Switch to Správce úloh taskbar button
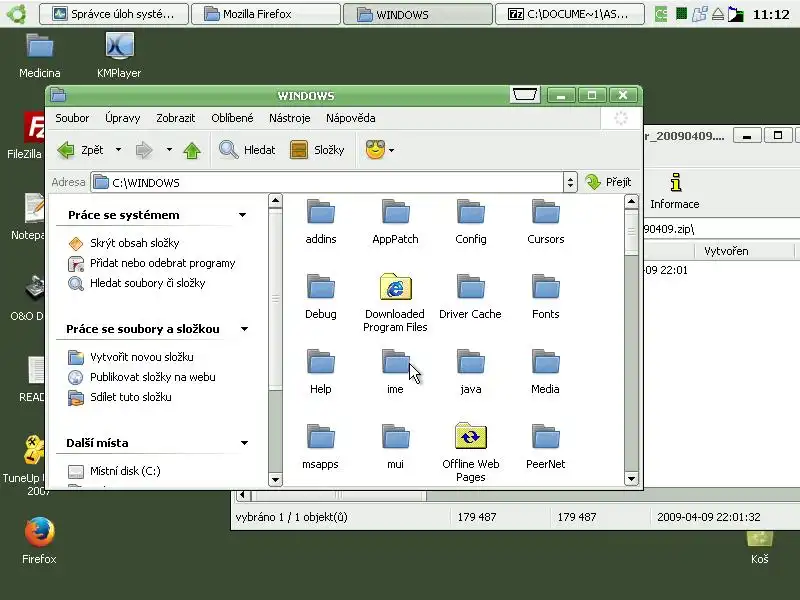The image size is (800, 600). 113,14
